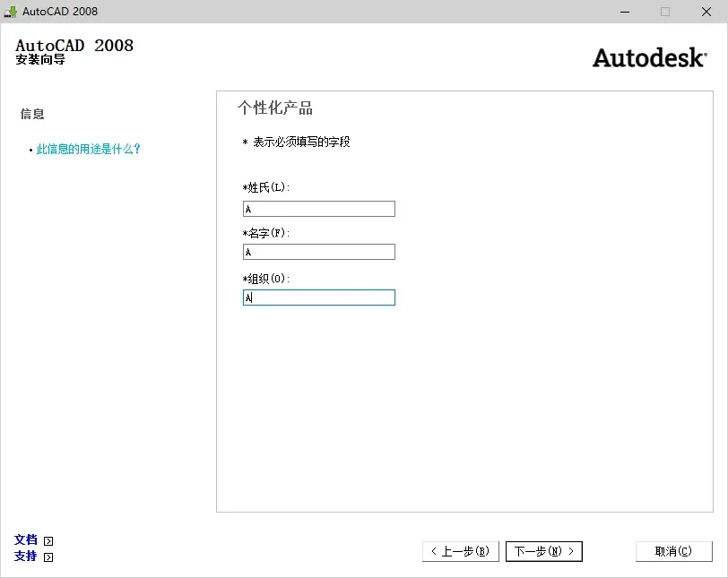Click the 组织(O) organization input field
728x578 pixels.
coord(319,298)
